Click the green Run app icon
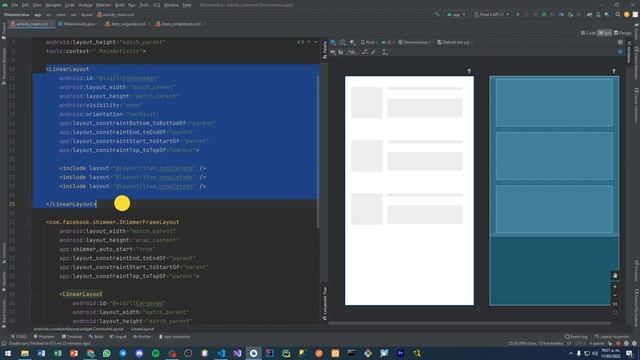The height and width of the screenshot is (360, 640). [x=518, y=15]
